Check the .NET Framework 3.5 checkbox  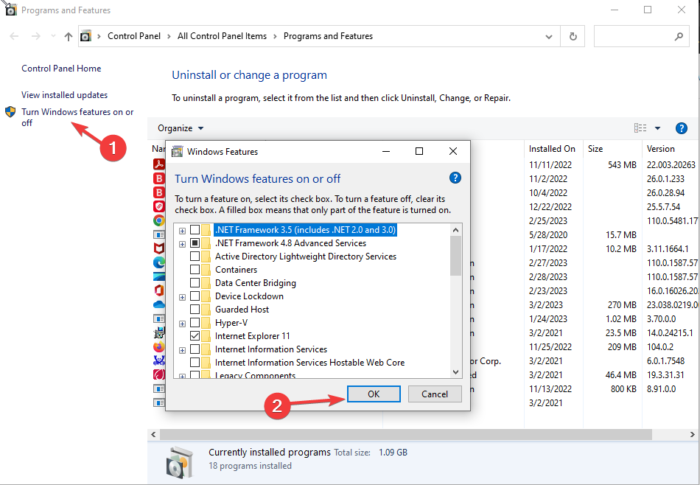(195, 230)
